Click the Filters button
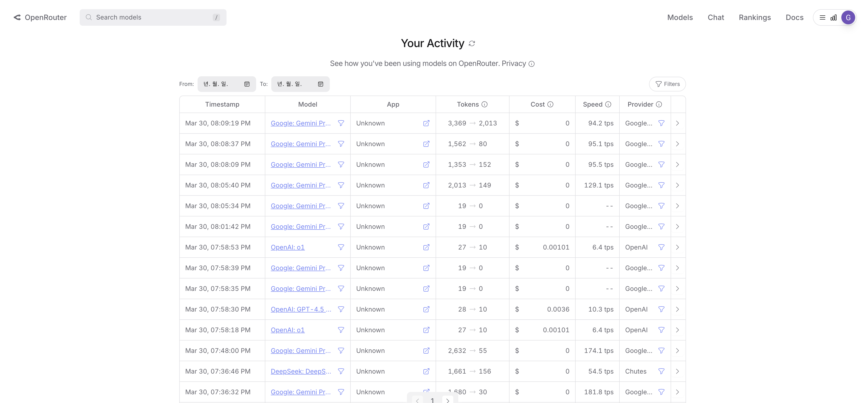 (667, 84)
